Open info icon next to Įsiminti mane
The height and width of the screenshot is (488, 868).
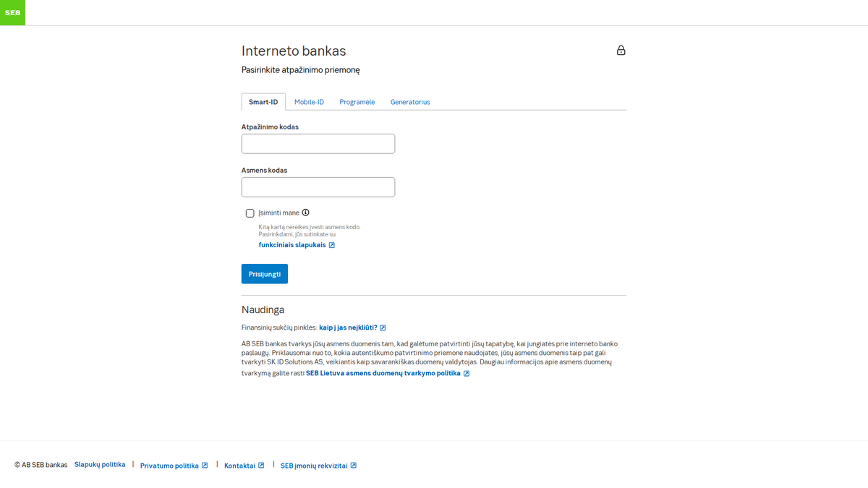tap(305, 213)
